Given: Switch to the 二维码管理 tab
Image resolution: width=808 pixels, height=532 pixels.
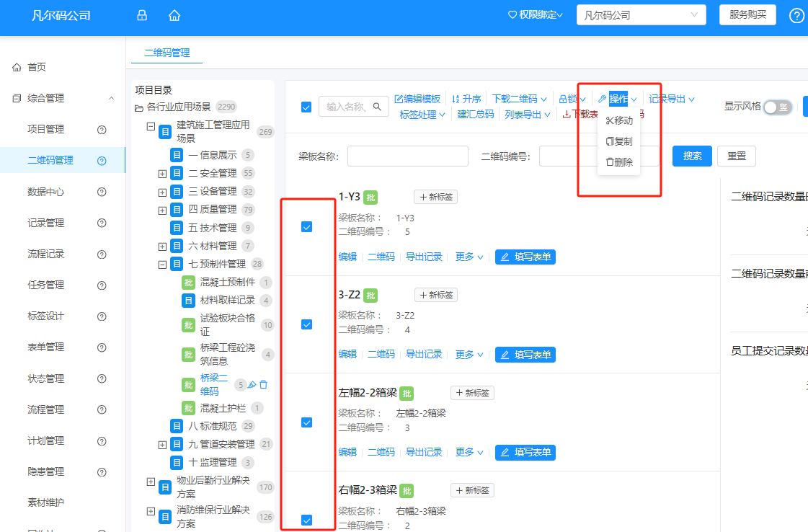Looking at the screenshot, I should coord(165,53).
